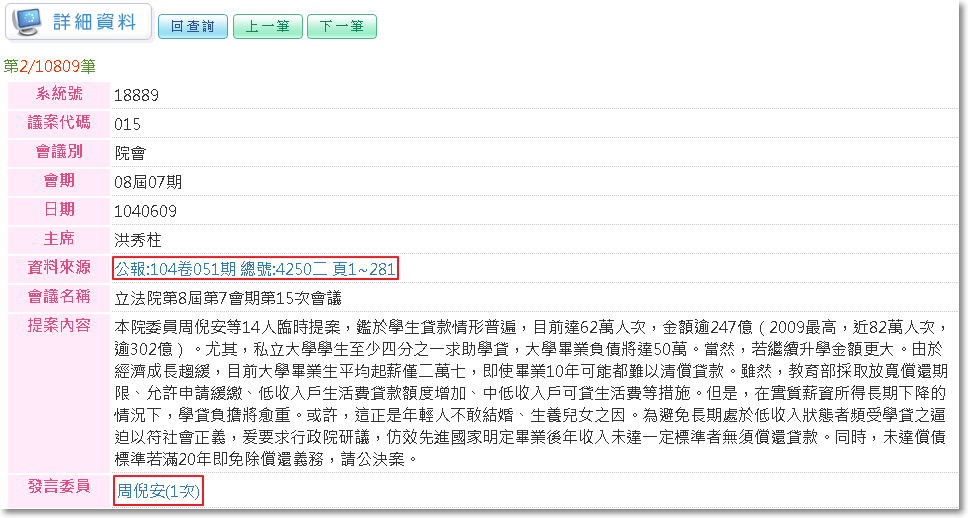
Task: Click the chairperson name 洪秀柱
Action: click(137, 240)
